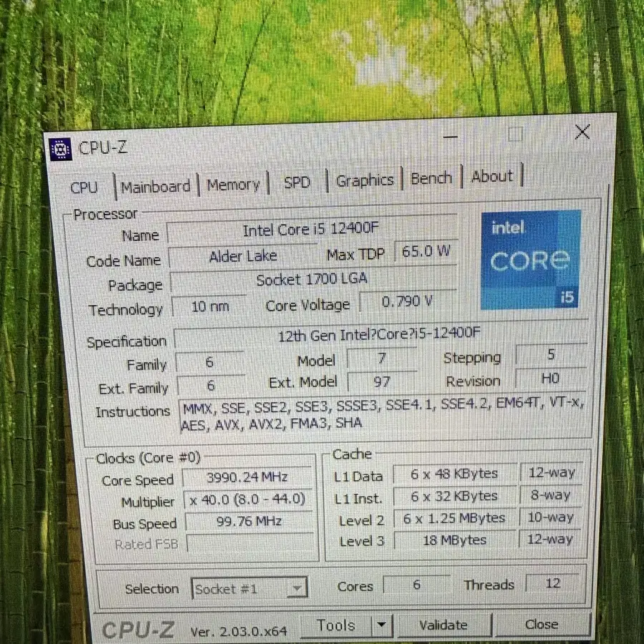Click the L1 Inst. 8-way associativity field

click(551, 495)
